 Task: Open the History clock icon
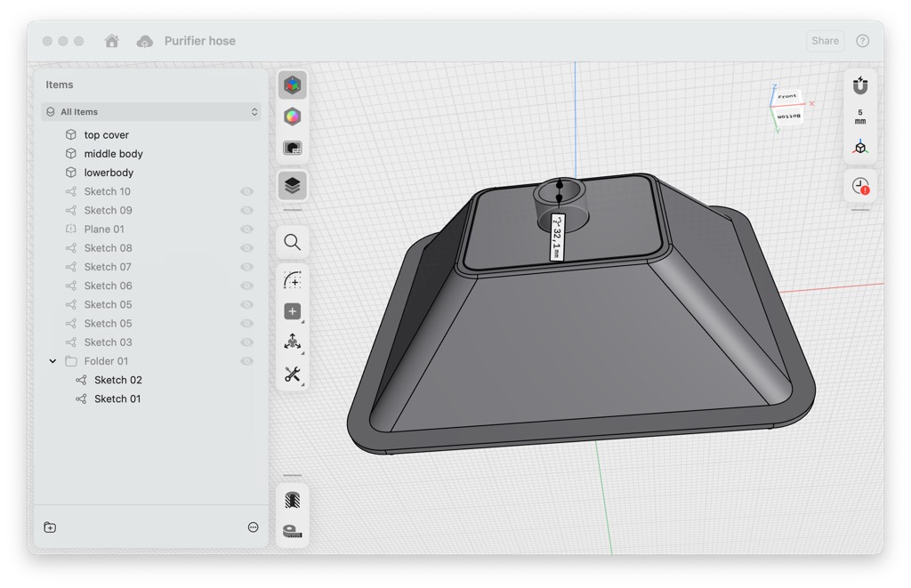[860, 186]
